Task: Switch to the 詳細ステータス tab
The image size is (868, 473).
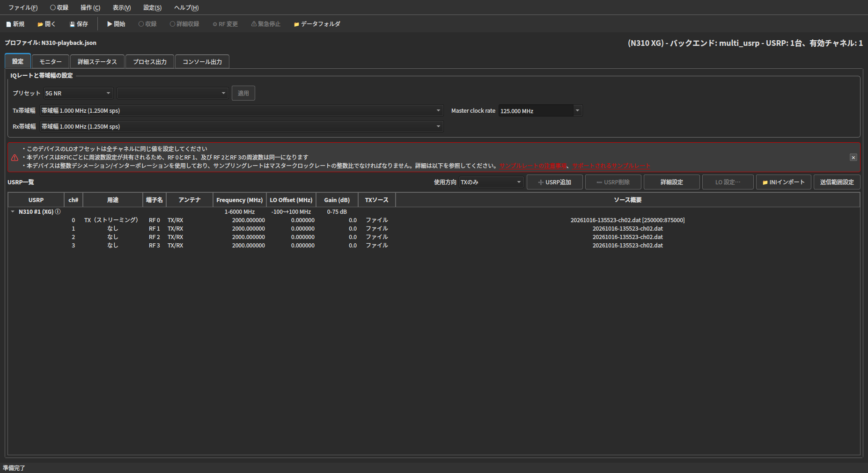Action: click(97, 62)
